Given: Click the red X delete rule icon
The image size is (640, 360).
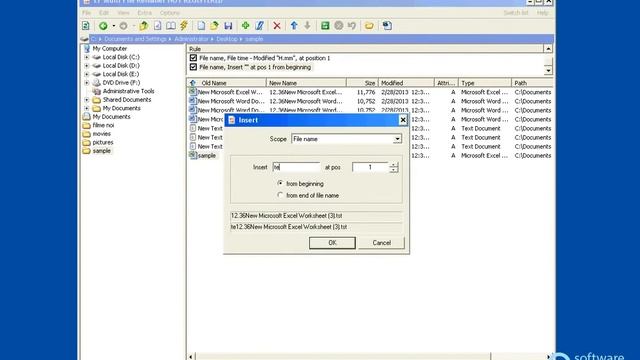Looking at the screenshot, I should pos(277,26).
